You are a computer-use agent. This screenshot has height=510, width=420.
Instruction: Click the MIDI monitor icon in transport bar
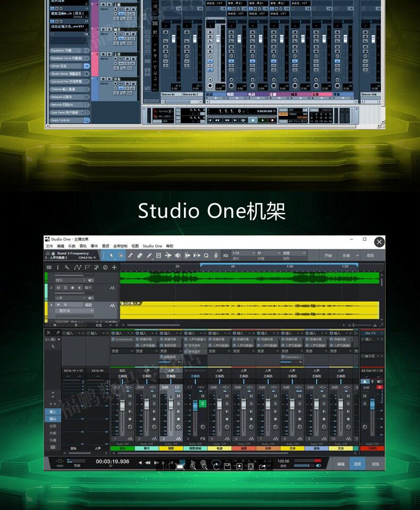point(60,461)
